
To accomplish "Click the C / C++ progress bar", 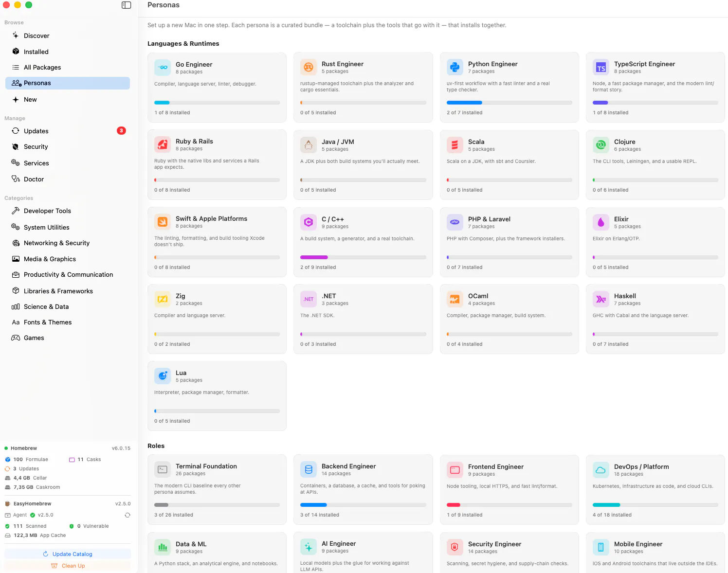I will tap(363, 257).
